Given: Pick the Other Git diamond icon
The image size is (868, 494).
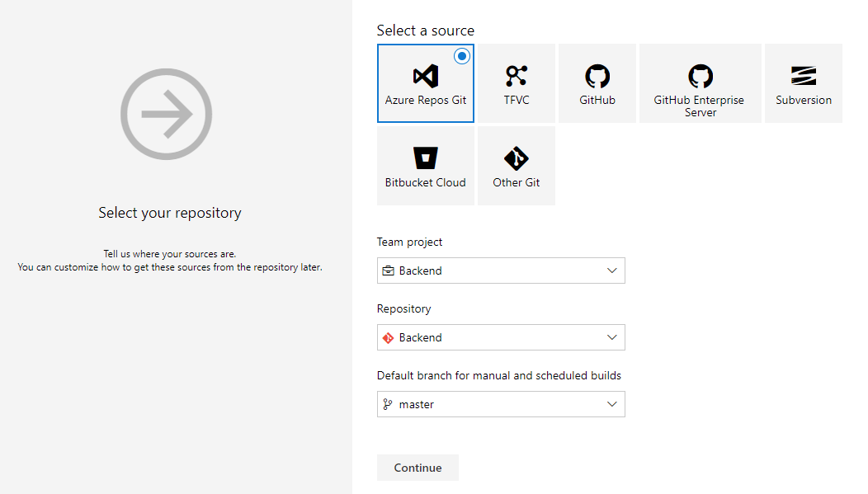Looking at the screenshot, I should coord(516,158).
